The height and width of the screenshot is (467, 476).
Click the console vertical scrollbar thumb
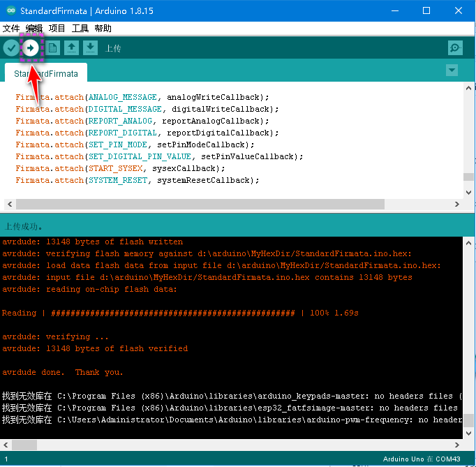tap(468, 420)
